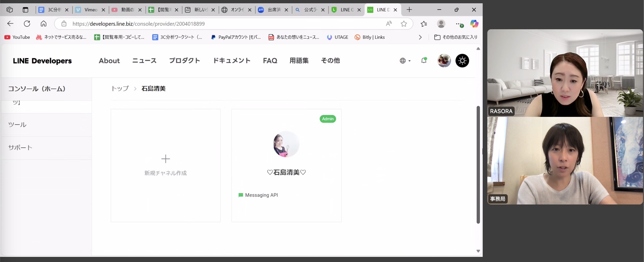
Task: Open the ドキュメント menu item
Action: pos(232,61)
